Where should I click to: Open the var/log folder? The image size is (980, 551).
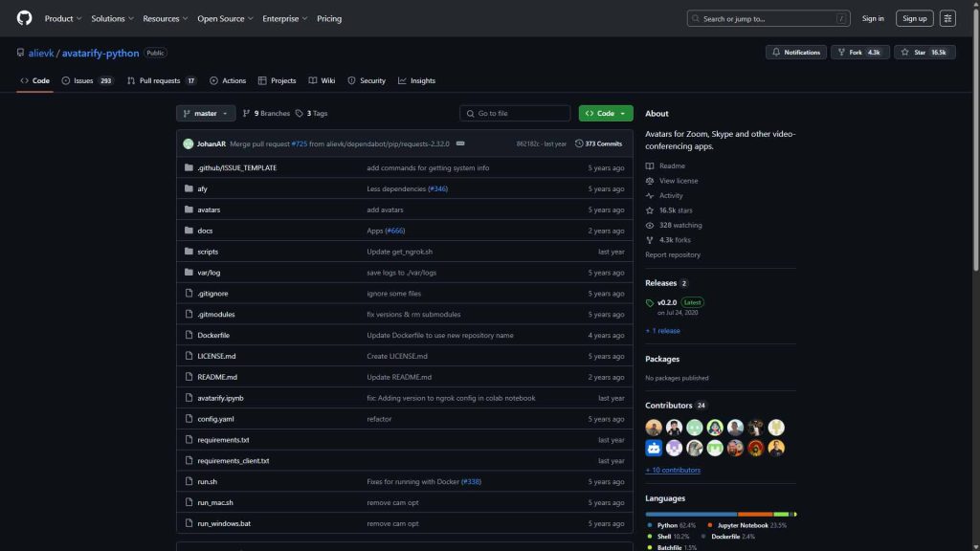pos(209,273)
